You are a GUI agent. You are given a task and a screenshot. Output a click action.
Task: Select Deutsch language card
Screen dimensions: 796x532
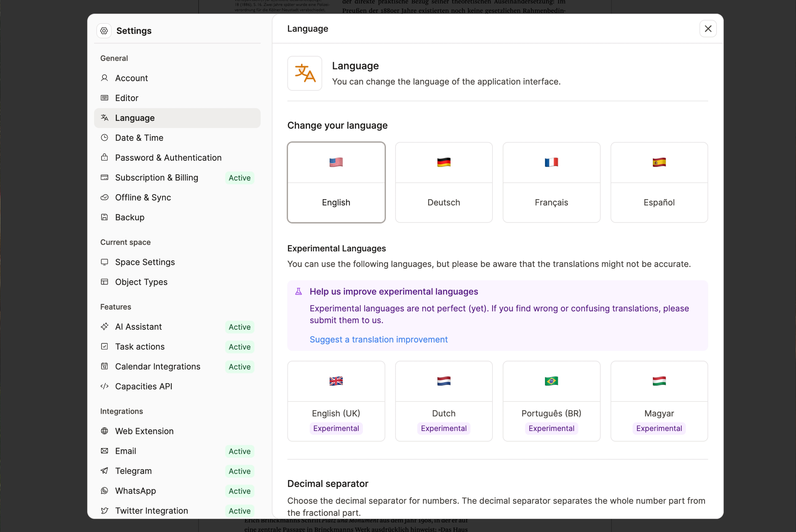click(x=444, y=182)
